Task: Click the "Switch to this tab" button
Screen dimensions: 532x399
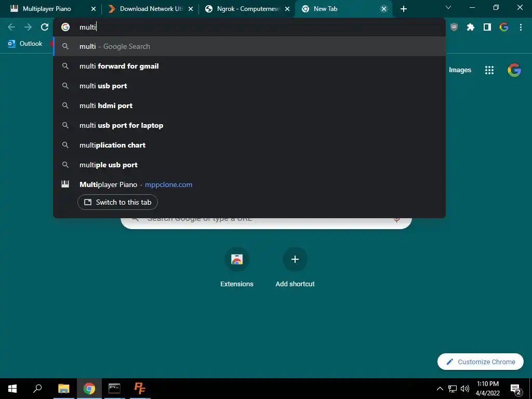Action: tap(117, 202)
